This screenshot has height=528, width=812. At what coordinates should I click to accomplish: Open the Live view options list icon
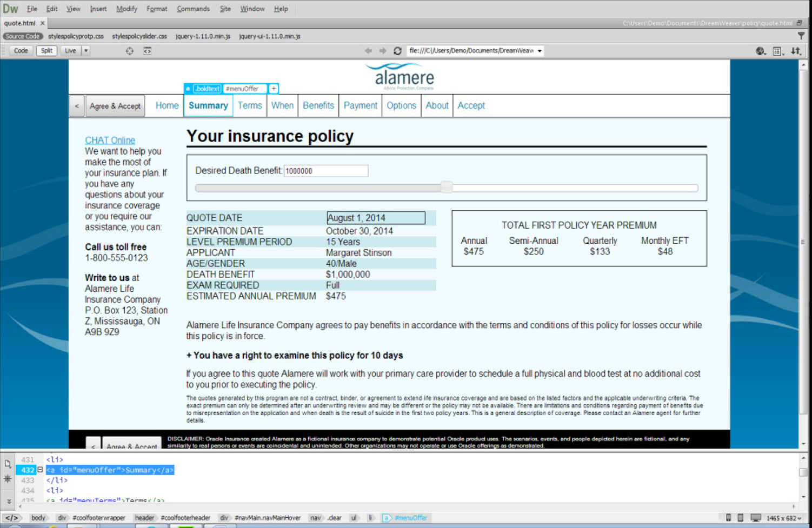[778, 51]
